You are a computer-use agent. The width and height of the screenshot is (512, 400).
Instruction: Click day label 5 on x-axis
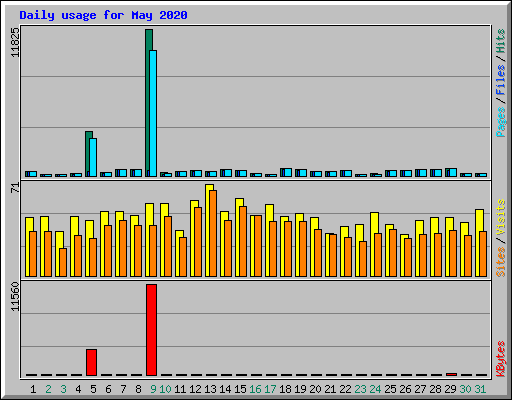pos(93,389)
